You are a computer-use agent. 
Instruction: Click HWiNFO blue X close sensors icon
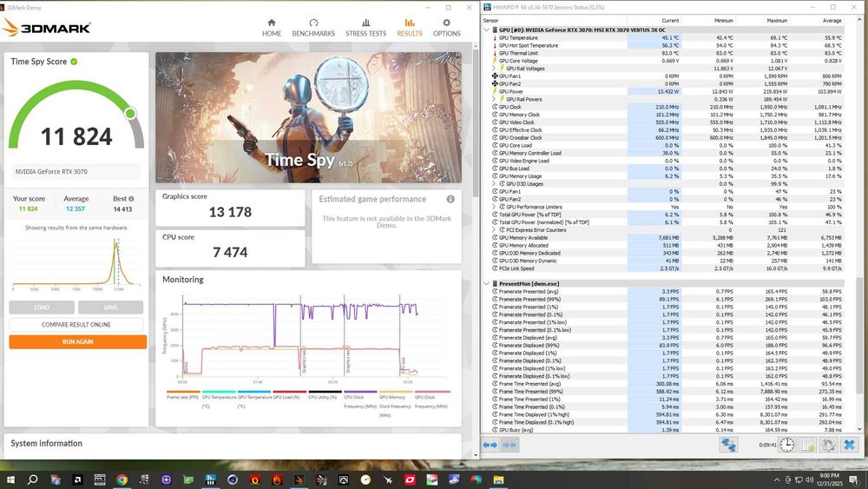[849, 445]
